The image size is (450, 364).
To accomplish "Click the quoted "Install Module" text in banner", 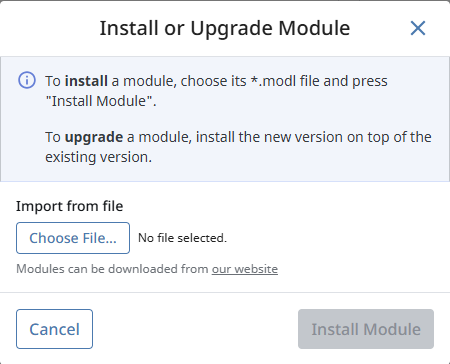I will [x=99, y=101].
